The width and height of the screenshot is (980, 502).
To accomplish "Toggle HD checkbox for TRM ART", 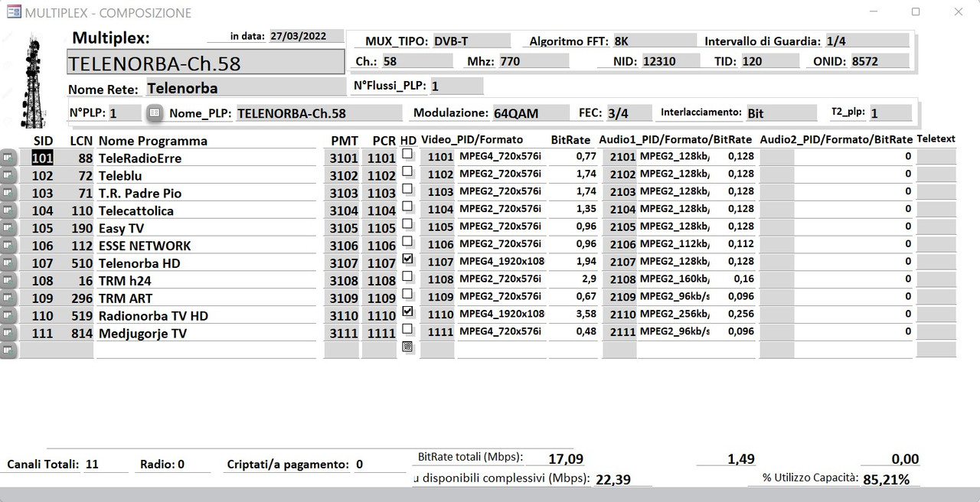I will (x=407, y=294).
